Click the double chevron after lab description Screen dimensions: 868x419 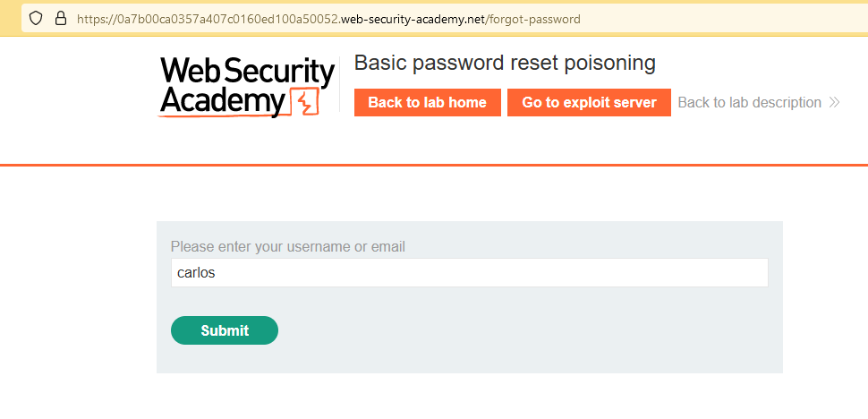(x=834, y=102)
